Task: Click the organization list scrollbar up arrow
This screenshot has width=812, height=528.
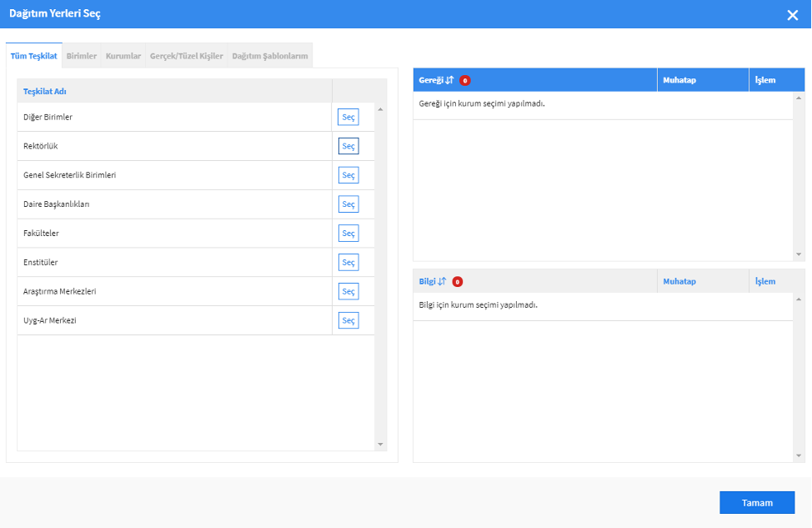Action: click(381, 109)
